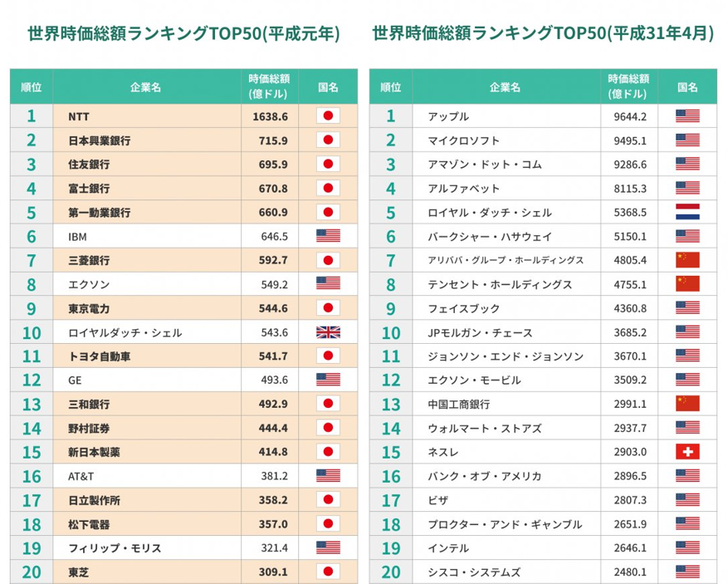Click the value 381.2
Image resolution: width=728 pixels, height=584 pixels.
[x=275, y=476]
